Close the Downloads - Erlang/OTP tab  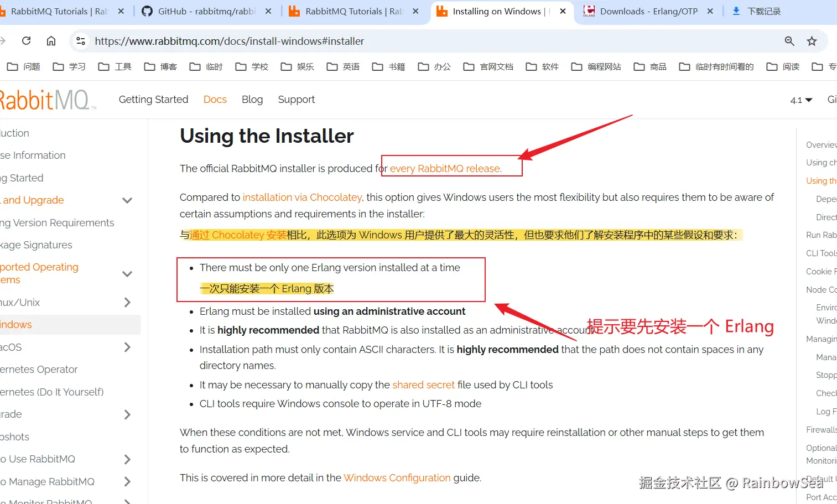point(710,11)
